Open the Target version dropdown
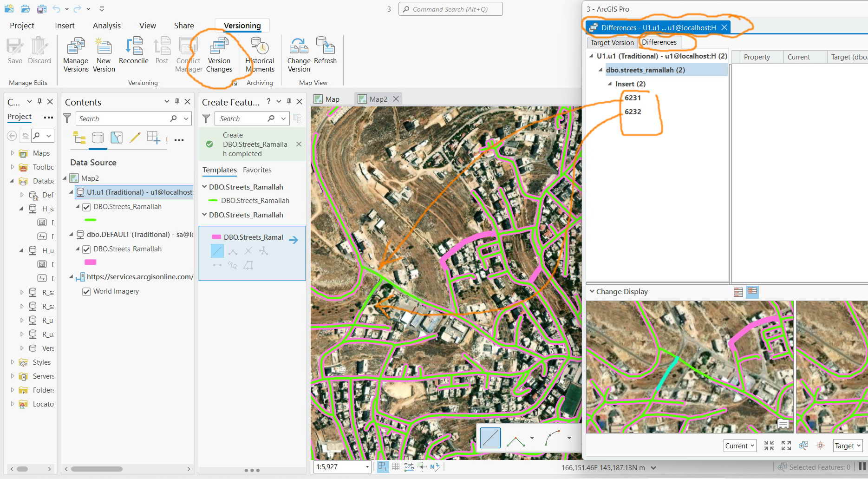The width and height of the screenshot is (868, 479). [x=848, y=446]
